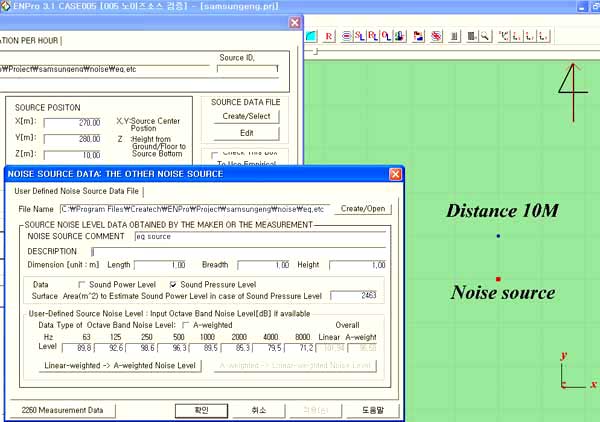Click the 1000 Hz level field
The width and height of the screenshot is (600, 422).
tap(204, 348)
